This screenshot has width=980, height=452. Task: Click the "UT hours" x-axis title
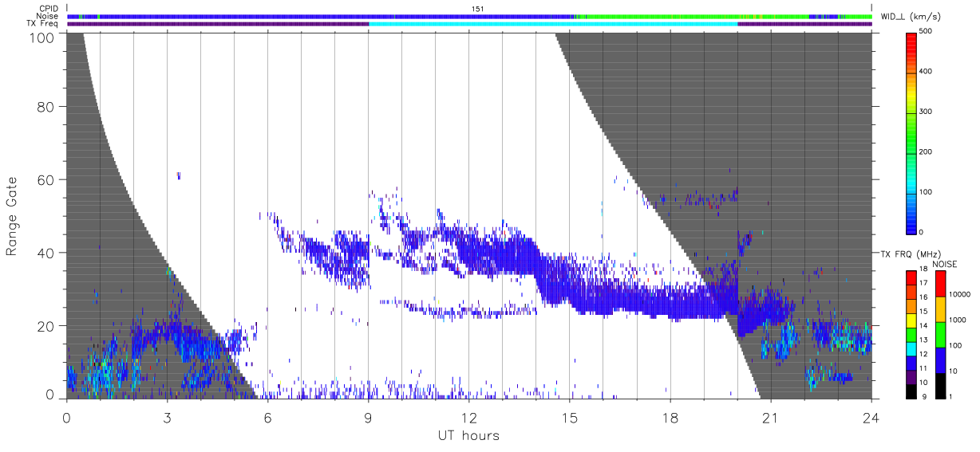pos(468,436)
